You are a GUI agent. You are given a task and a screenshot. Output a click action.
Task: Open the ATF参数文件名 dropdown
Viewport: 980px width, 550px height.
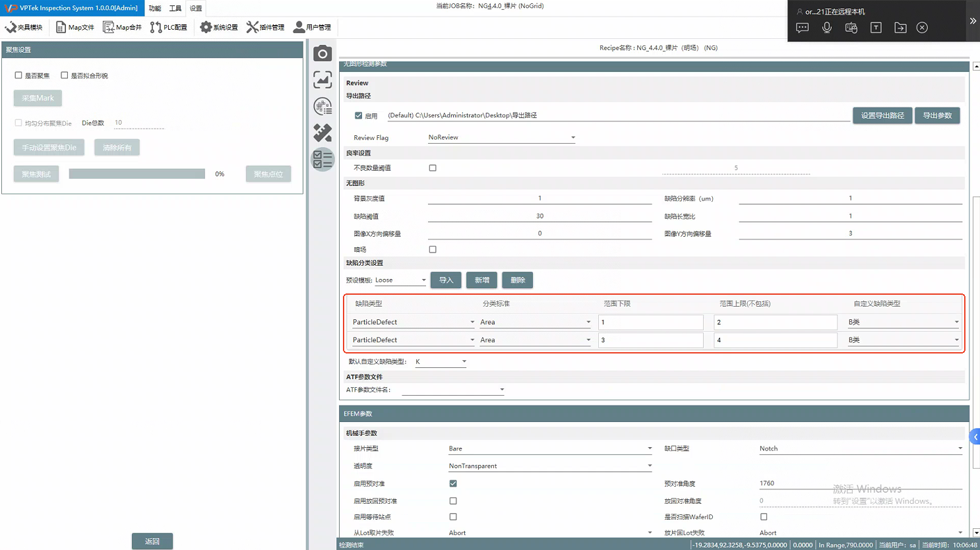coord(454,390)
